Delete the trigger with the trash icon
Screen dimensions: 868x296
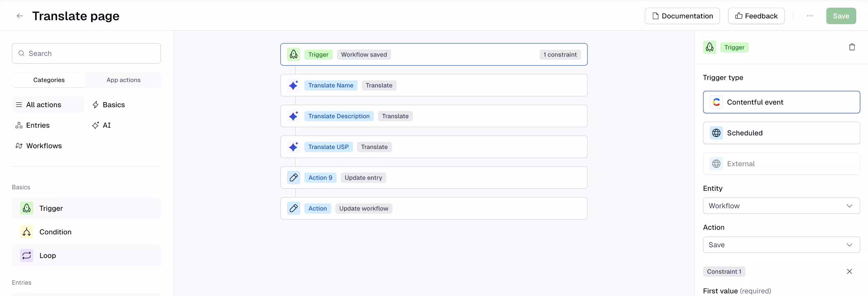click(x=852, y=47)
